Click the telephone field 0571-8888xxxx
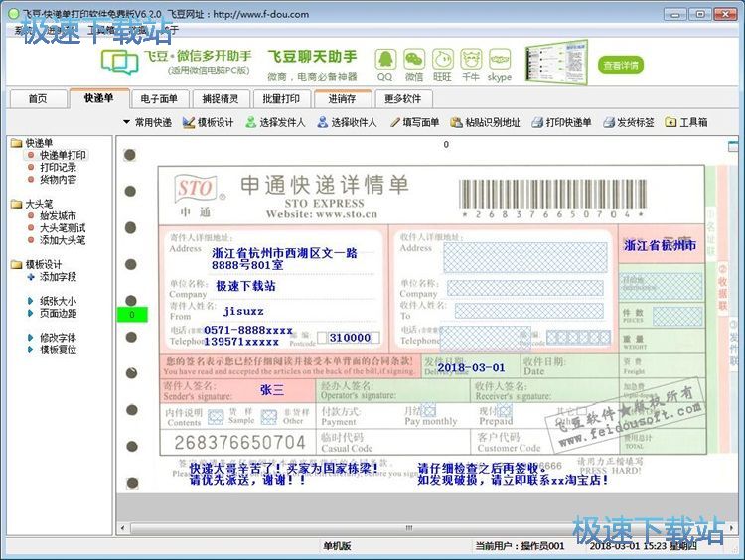 (x=248, y=330)
